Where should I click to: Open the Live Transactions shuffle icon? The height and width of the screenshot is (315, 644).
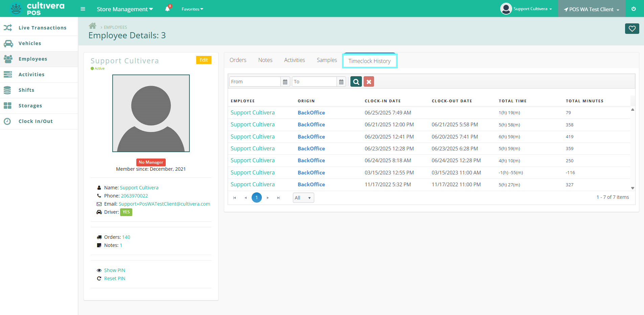(x=8, y=27)
